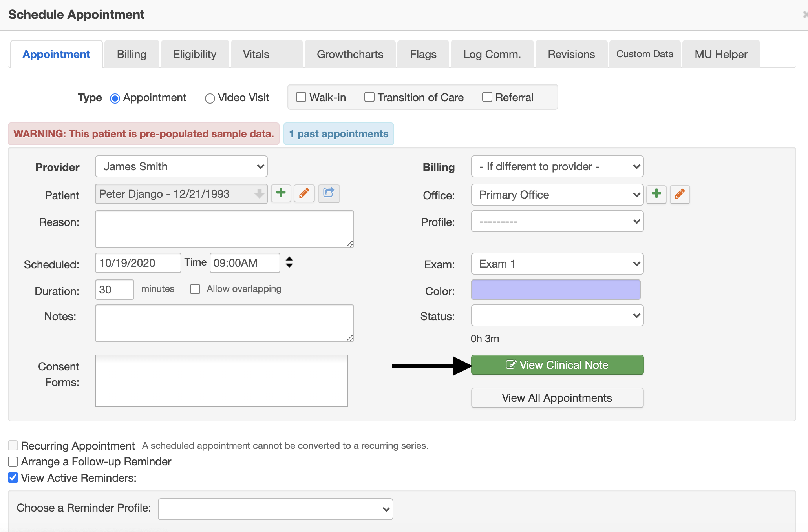
Task: Click the Duration field showing 30
Action: pos(114,290)
